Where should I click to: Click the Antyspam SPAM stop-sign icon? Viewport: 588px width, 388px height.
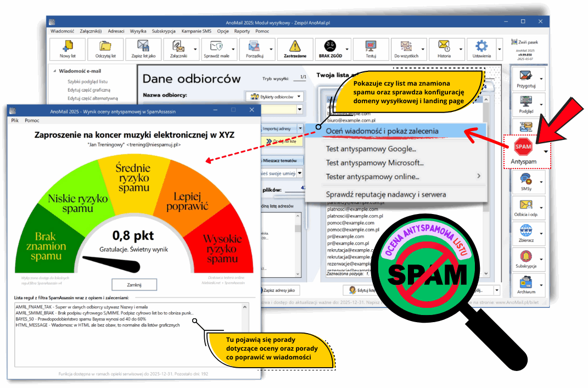point(523,147)
